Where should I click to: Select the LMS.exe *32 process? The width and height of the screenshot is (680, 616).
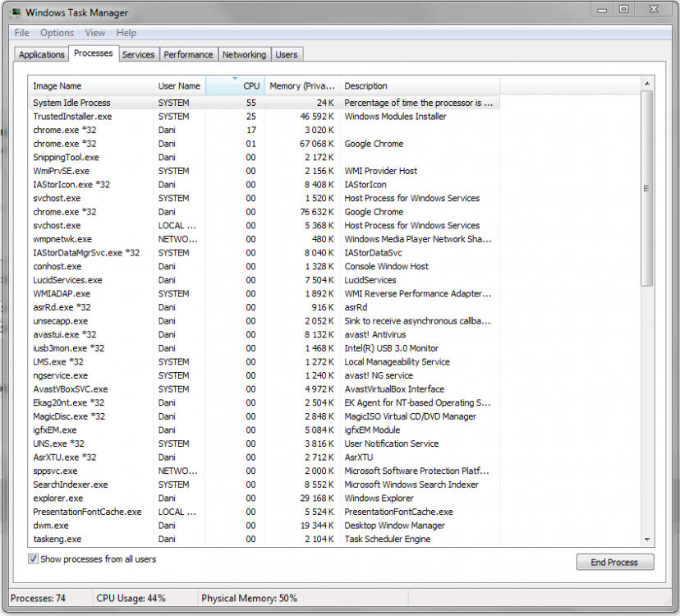(x=264, y=361)
